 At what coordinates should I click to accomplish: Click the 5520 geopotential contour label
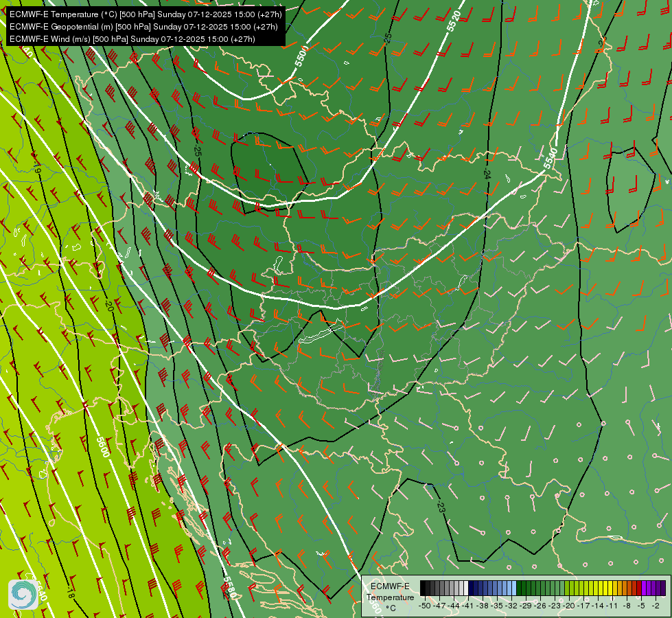click(x=454, y=21)
